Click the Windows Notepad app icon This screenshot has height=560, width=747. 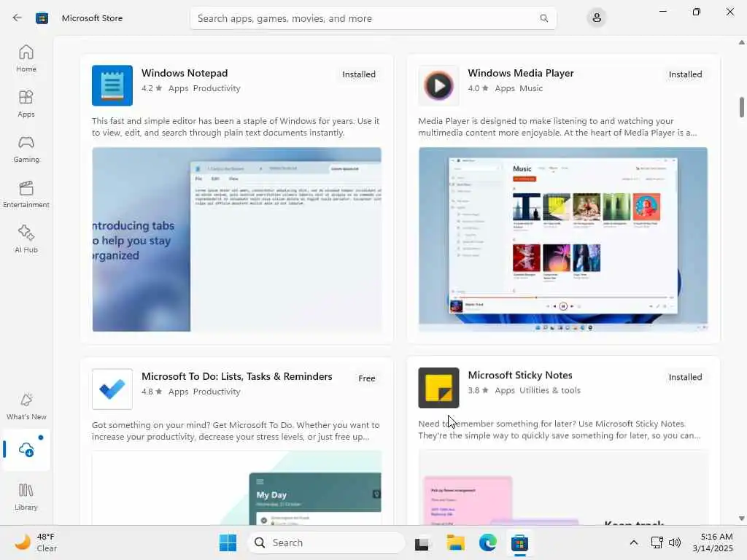112,85
